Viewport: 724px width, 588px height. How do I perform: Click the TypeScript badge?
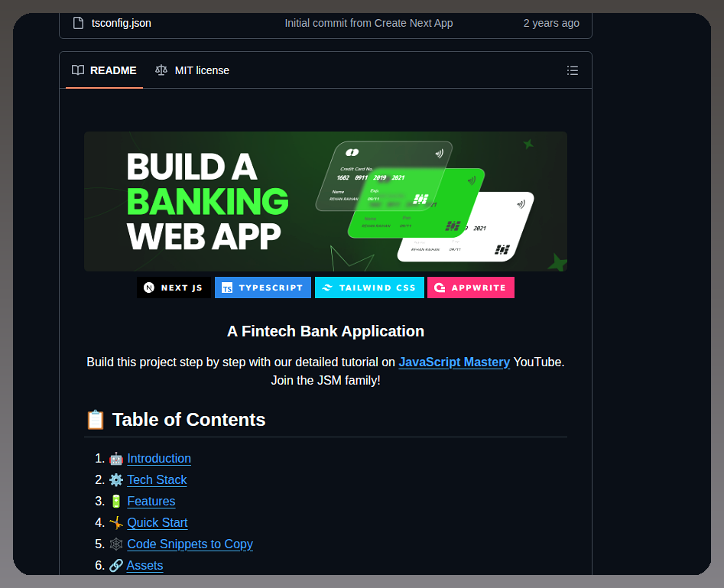pos(263,288)
